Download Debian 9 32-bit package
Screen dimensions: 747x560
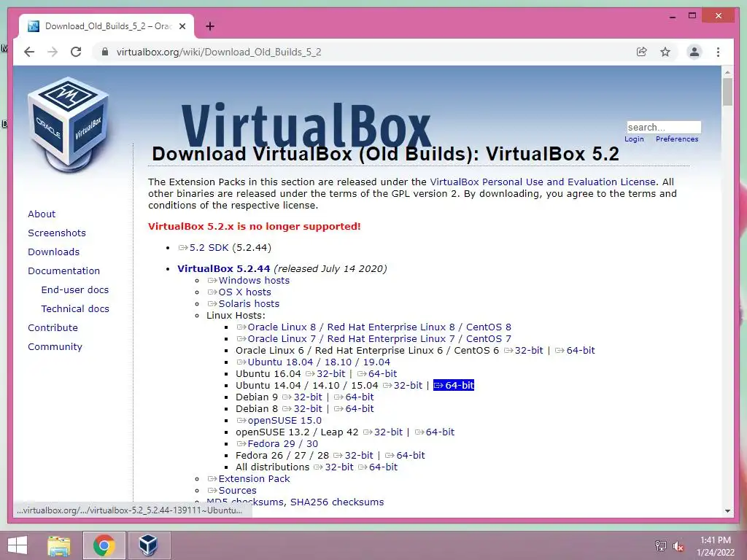pyautogui.click(x=302, y=397)
